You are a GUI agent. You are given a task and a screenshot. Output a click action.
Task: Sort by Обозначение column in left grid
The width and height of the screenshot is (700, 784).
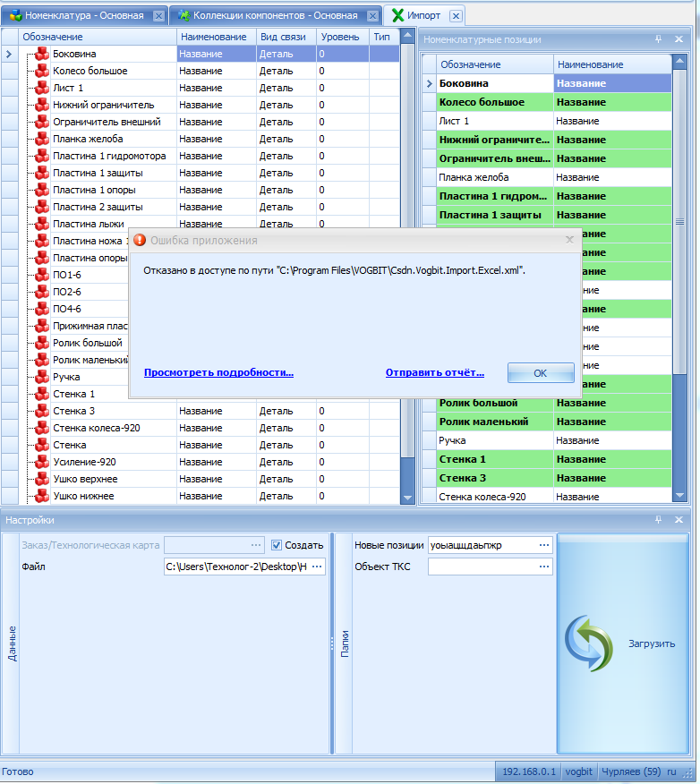coord(98,37)
